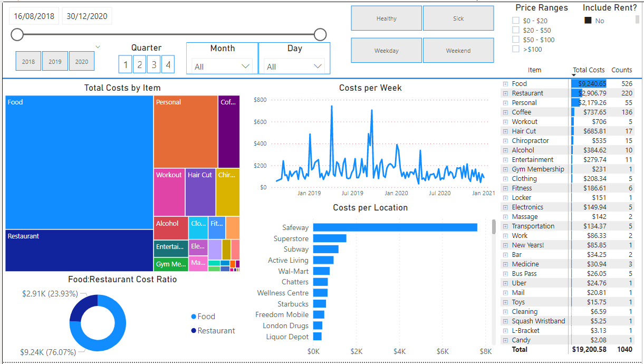
Task: Enable the $50 - $100 price filter
Action: coord(516,40)
